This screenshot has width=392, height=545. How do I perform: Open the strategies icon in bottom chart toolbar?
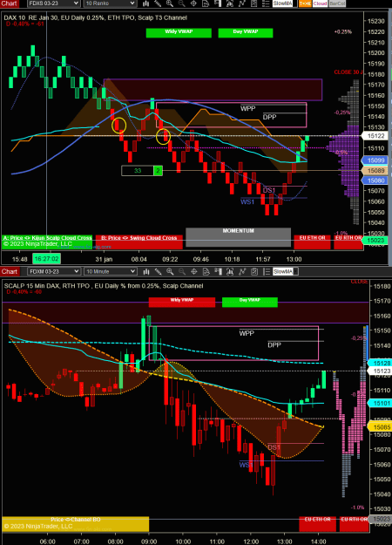tap(242, 271)
